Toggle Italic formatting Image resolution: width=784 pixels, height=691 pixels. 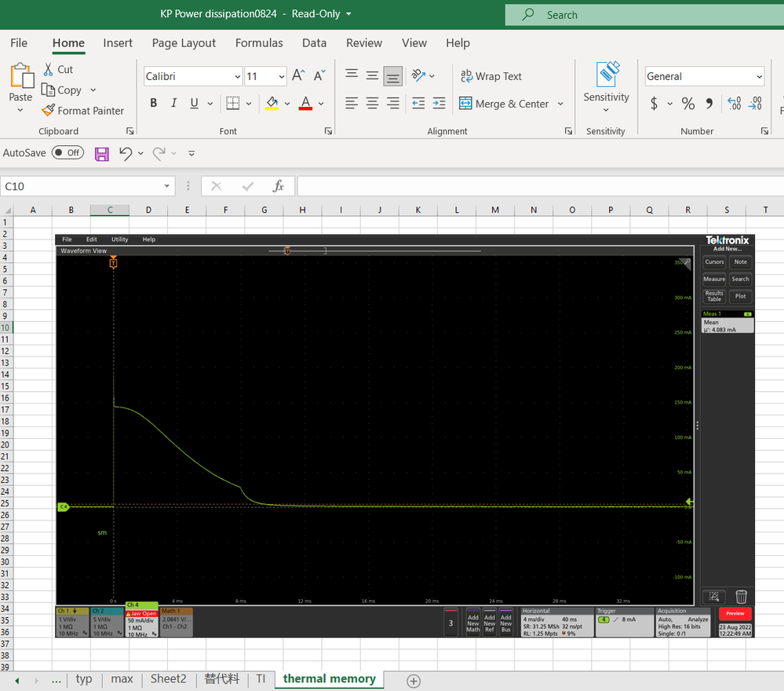click(173, 103)
